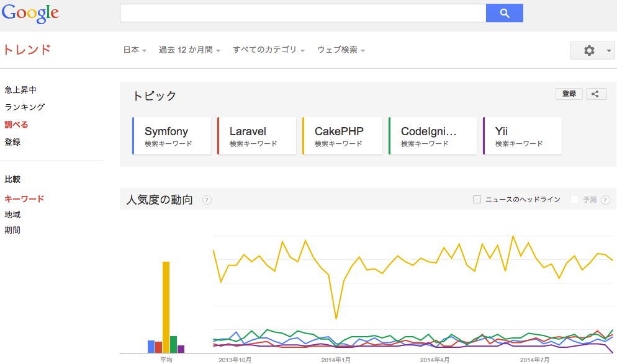The width and height of the screenshot is (617, 364).
Task: Click the share icon in Topics panel
Action: pyautogui.click(x=596, y=94)
